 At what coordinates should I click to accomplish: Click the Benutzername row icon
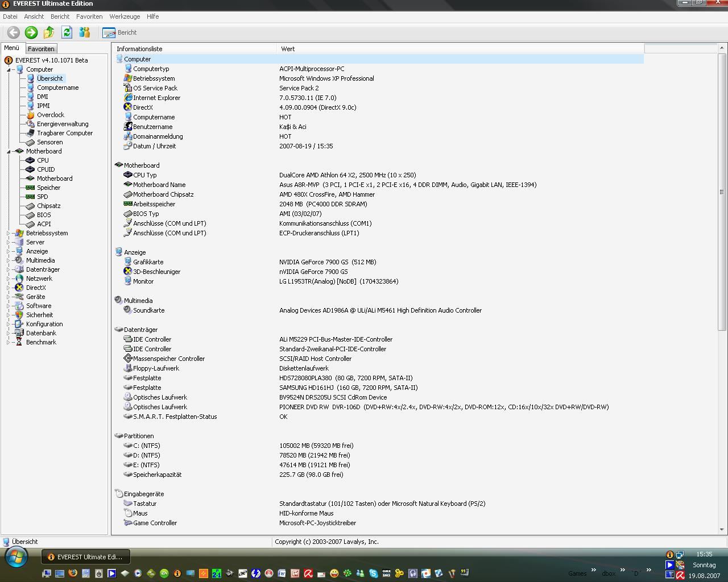pyautogui.click(x=128, y=126)
